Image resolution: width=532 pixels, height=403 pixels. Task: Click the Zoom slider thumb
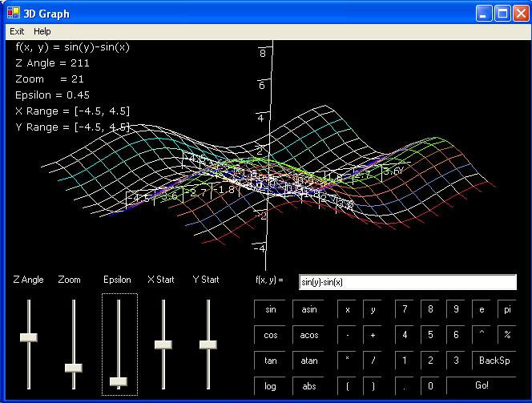point(74,368)
